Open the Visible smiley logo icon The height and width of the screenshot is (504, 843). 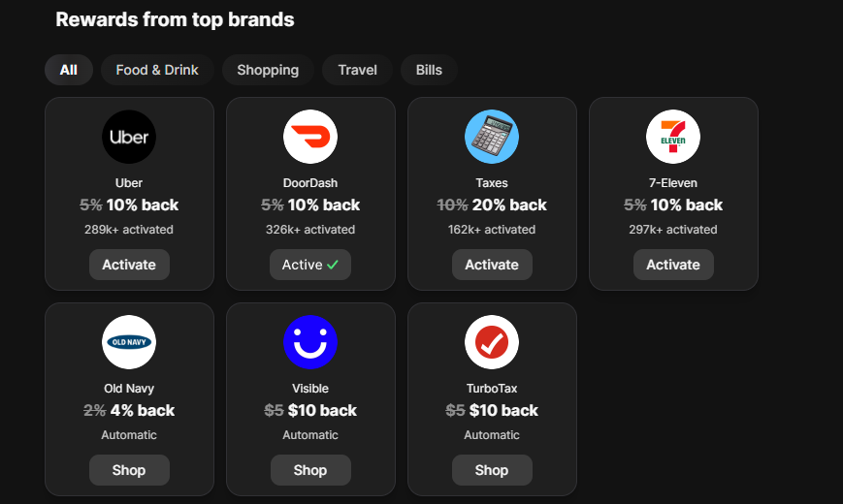[x=310, y=342]
